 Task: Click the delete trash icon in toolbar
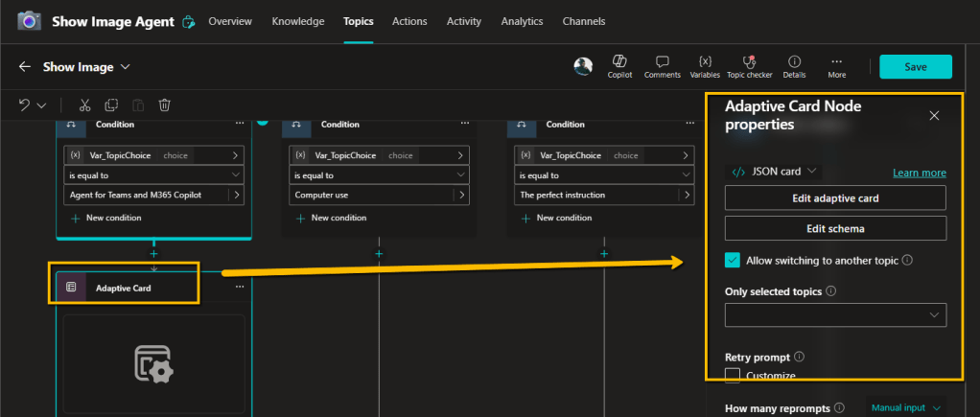coord(165,105)
